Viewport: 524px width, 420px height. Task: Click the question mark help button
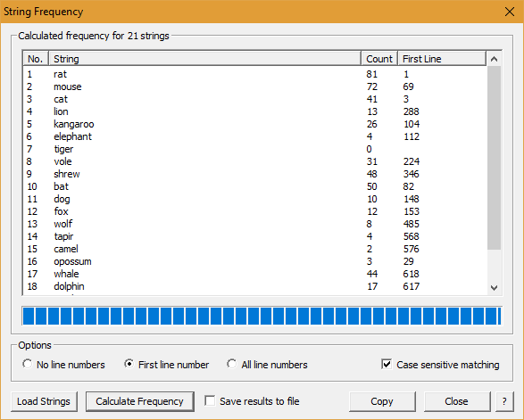click(504, 401)
